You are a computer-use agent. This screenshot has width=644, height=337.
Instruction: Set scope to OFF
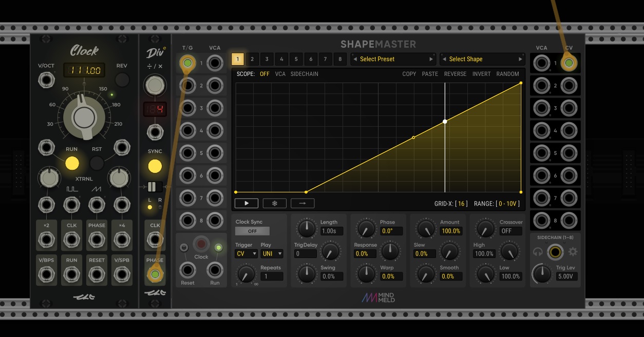click(264, 74)
